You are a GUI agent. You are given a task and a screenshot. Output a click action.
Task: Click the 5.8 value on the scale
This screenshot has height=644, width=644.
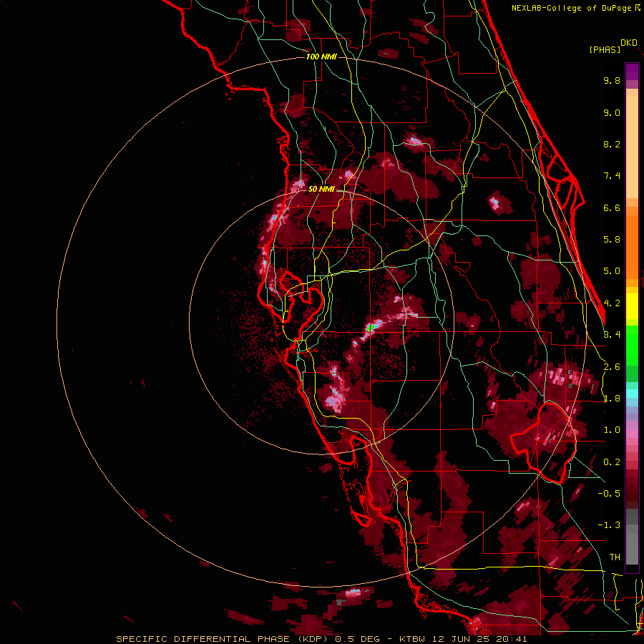pos(612,240)
